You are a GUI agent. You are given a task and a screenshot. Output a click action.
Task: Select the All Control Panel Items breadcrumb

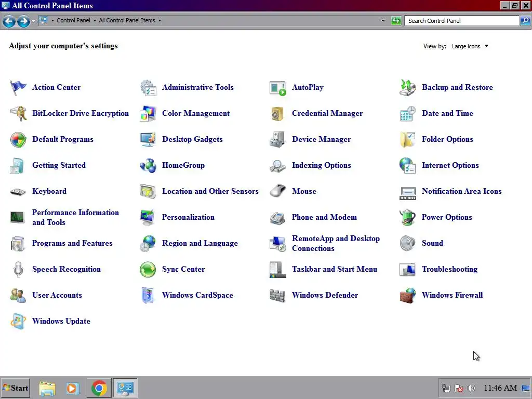point(127,21)
